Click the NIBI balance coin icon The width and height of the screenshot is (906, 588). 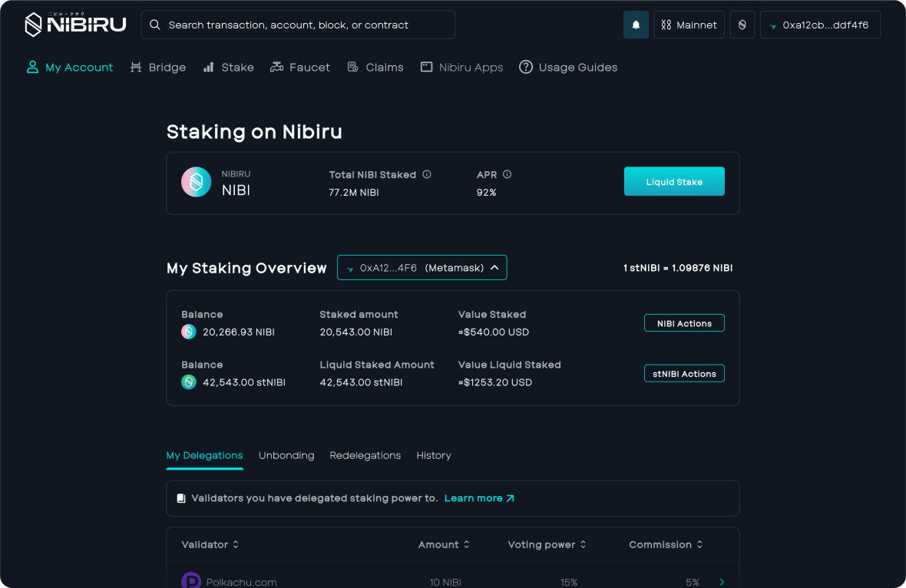point(189,332)
